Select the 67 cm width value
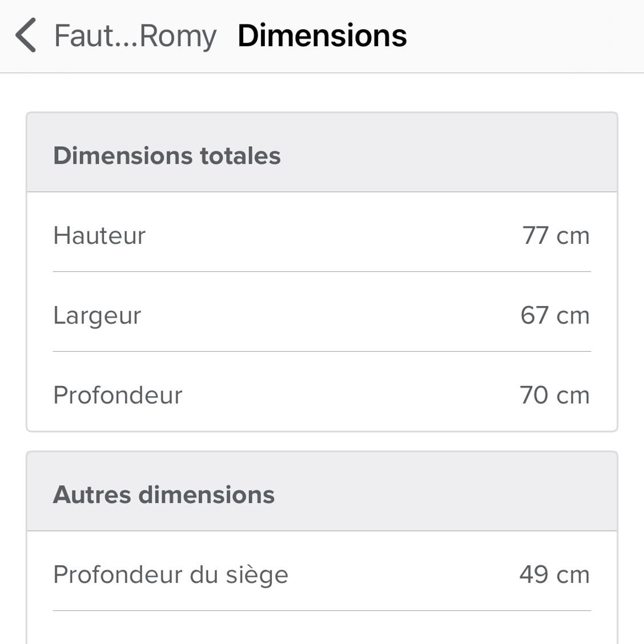This screenshot has height=644, width=644. (555, 315)
